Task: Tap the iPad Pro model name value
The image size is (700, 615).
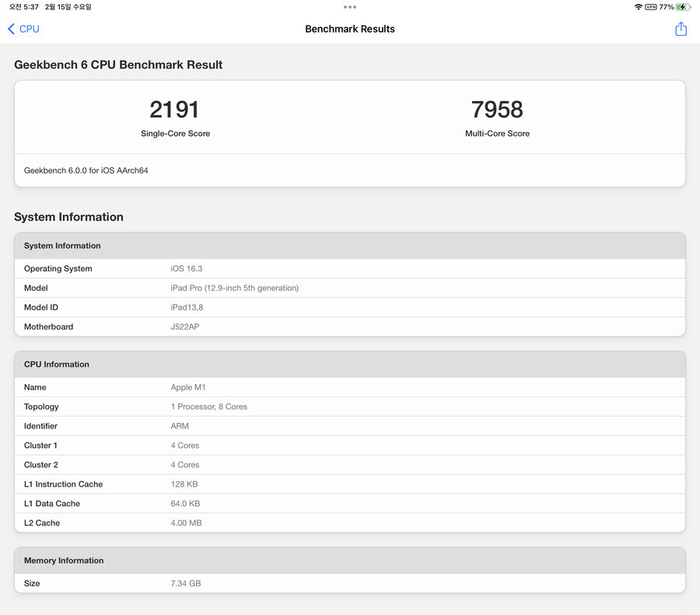Action: pos(234,288)
